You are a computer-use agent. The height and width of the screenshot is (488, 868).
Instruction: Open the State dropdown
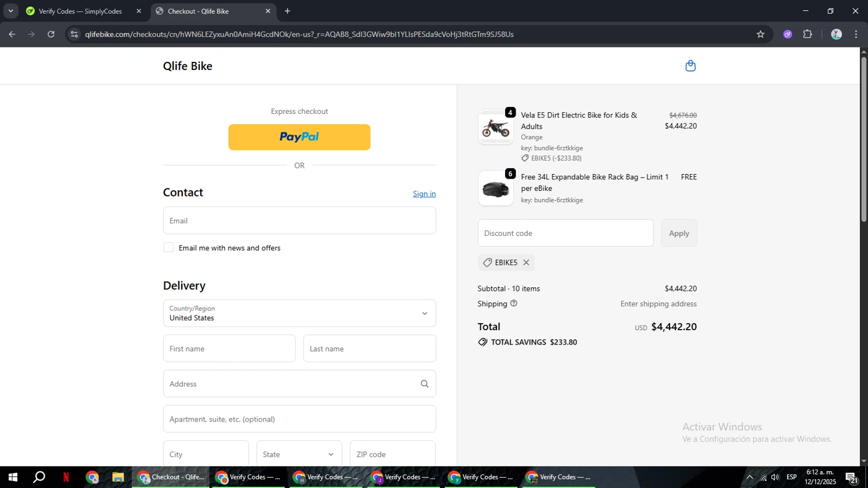point(299,454)
